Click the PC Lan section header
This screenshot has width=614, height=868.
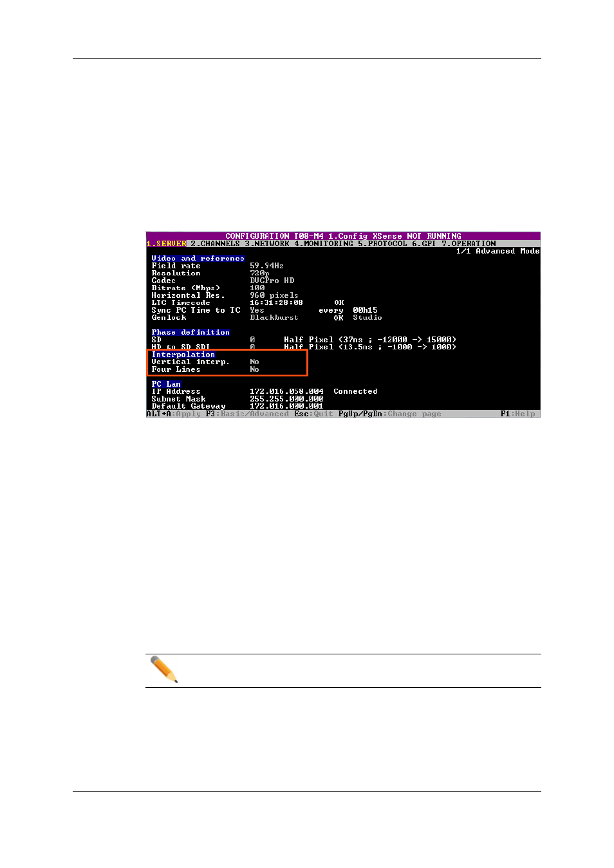click(166, 385)
